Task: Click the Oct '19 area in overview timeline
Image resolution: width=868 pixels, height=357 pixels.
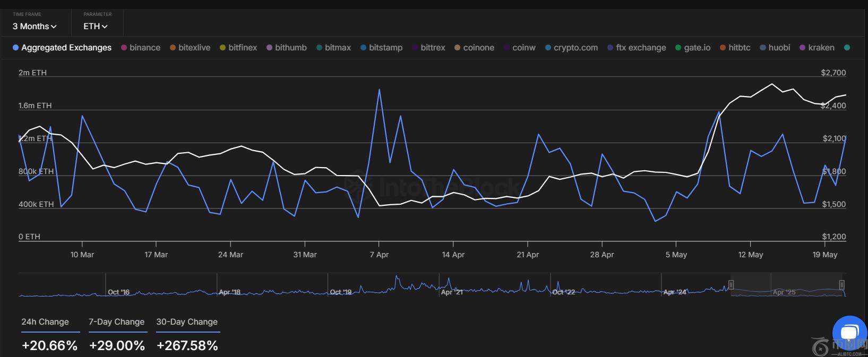Action: pyautogui.click(x=340, y=292)
